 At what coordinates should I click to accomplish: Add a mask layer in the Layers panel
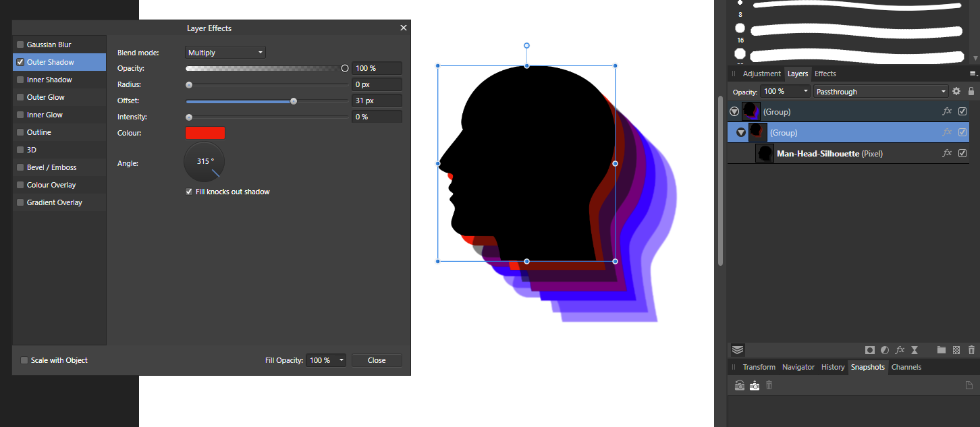tap(870, 349)
